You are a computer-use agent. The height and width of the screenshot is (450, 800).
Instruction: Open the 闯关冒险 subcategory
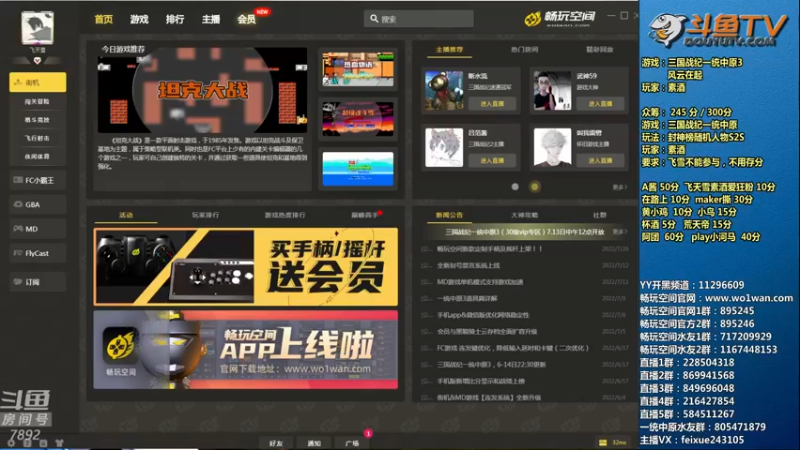pos(37,102)
